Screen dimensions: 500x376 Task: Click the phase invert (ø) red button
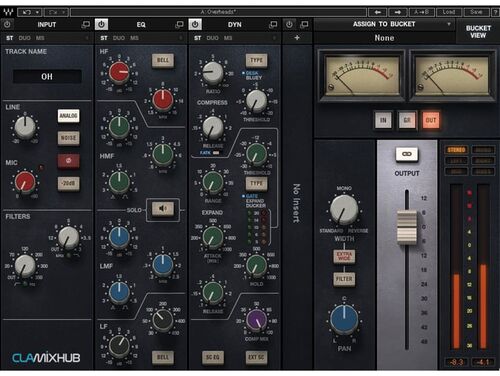point(68,160)
